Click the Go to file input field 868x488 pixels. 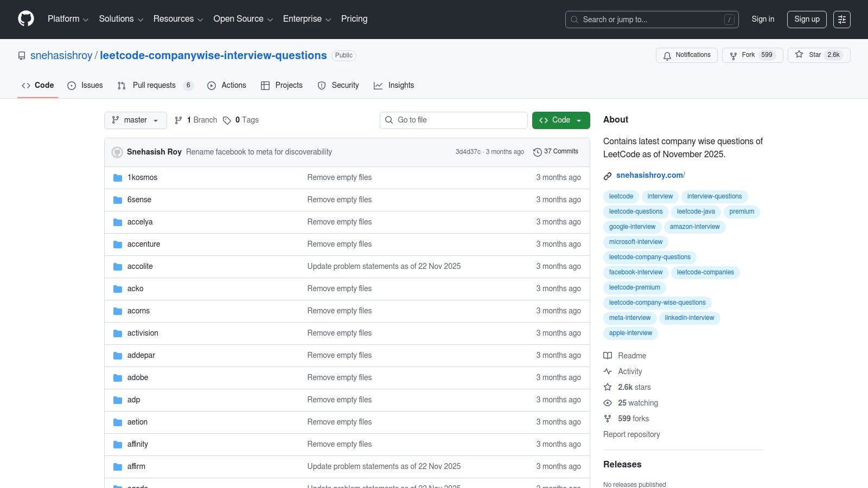[454, 120]
